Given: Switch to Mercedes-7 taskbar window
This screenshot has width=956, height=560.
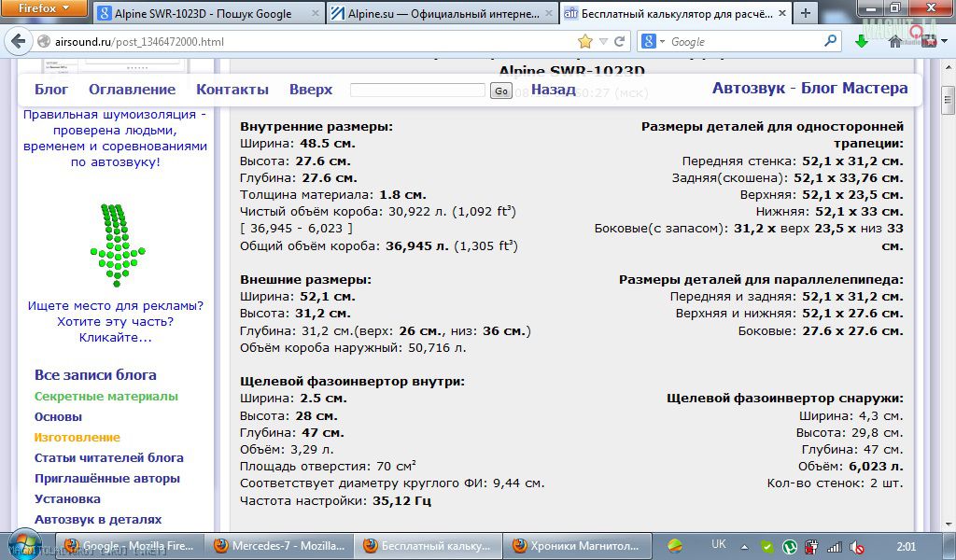Looking at the screenshot, I should (x=278, y=546).
